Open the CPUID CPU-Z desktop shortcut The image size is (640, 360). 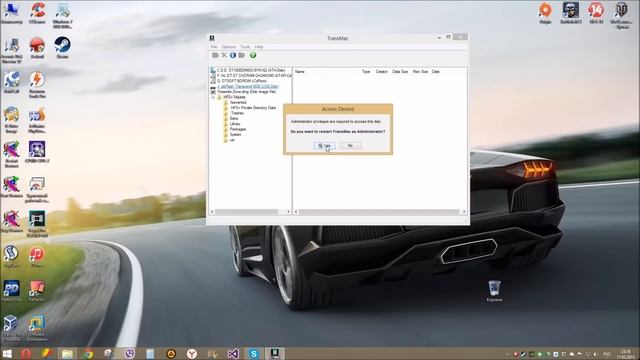pyautogui.click(x=37, y=152)
